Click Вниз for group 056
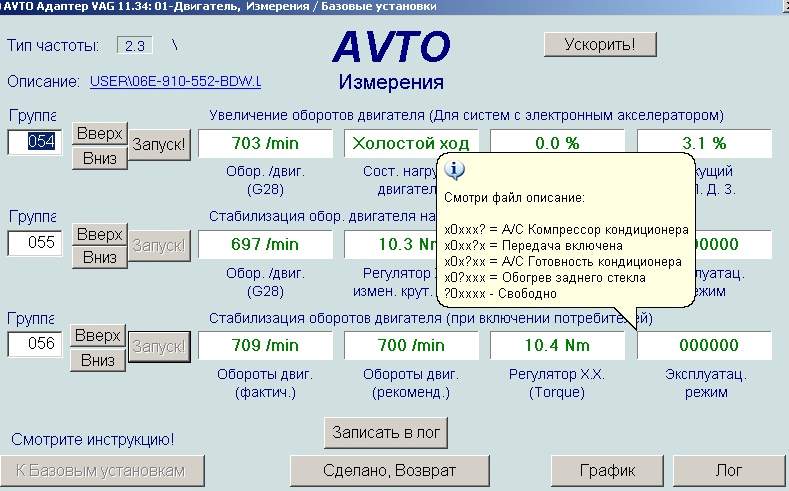Screen dimensions: 789x491 (98, 360)
